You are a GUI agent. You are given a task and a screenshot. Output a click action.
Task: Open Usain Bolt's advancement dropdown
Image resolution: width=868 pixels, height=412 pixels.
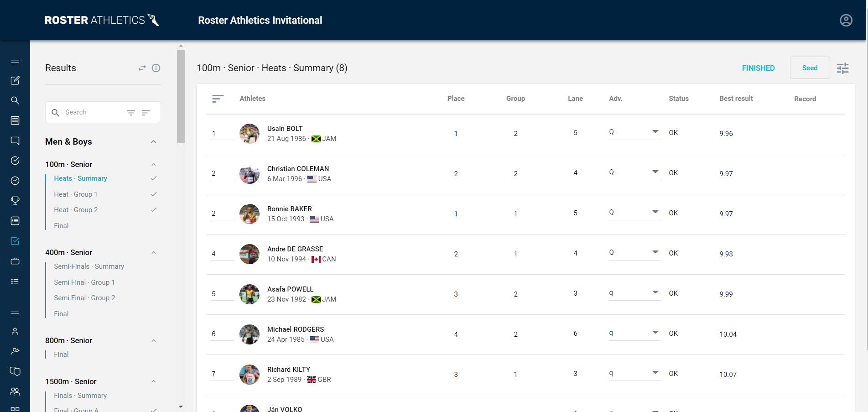[x=655, y=131]
